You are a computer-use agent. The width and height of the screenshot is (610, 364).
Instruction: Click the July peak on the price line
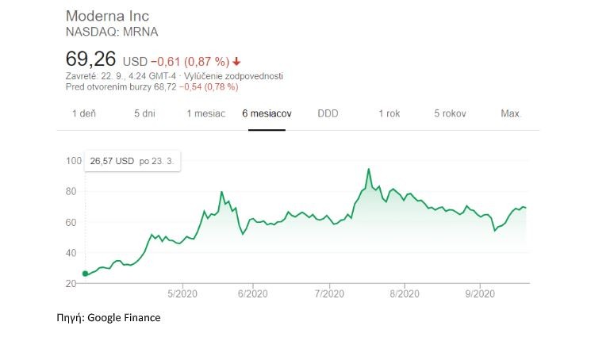[x=368, y=169]
